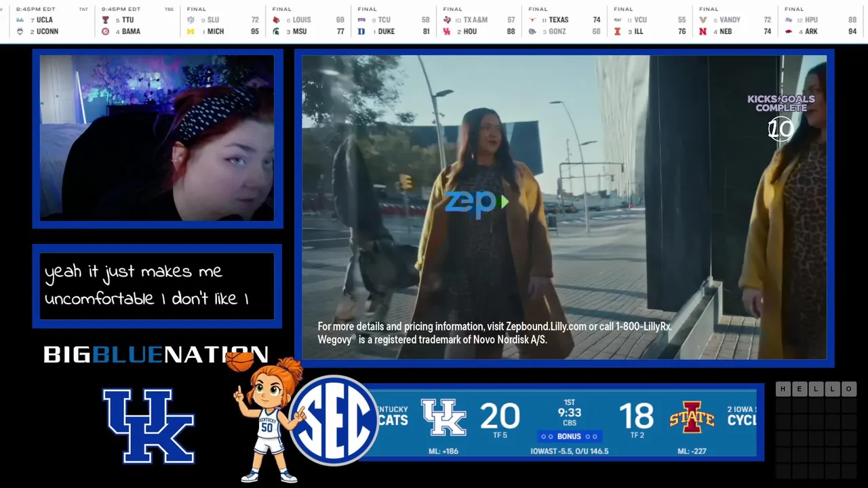Click the basketball in Big Blue Nation title
The height and width of the screenshot is (488, 868).
240,361
